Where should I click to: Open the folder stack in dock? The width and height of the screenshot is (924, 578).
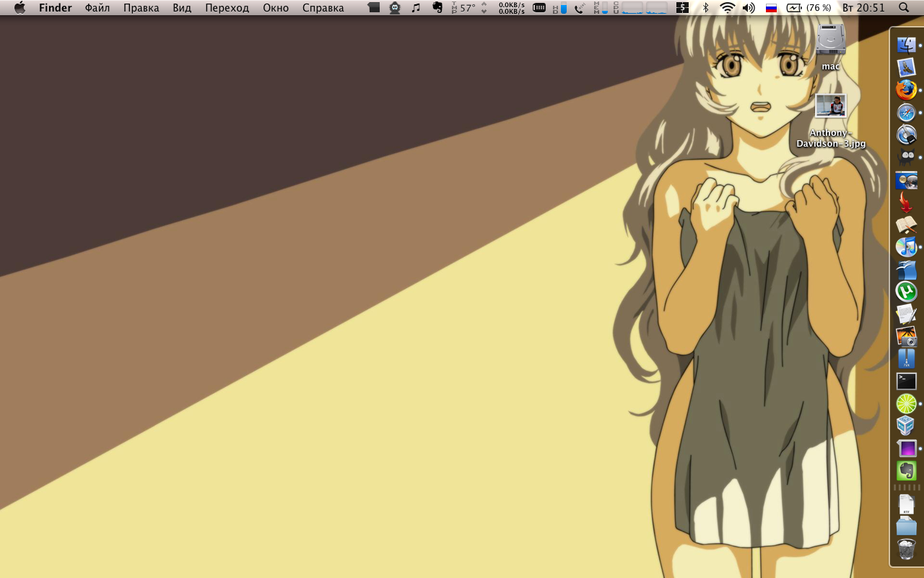(x=906, y=527)
